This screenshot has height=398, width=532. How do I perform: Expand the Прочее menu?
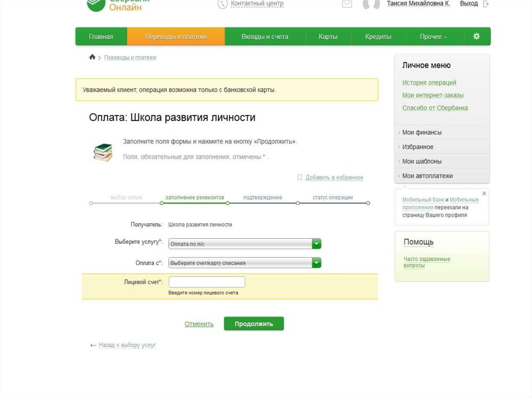[433, 36]
